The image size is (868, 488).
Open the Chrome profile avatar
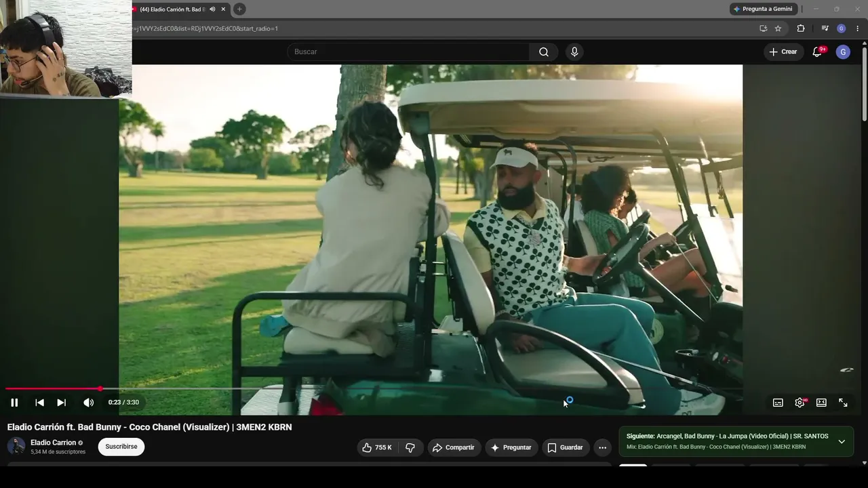coord(842,28)
